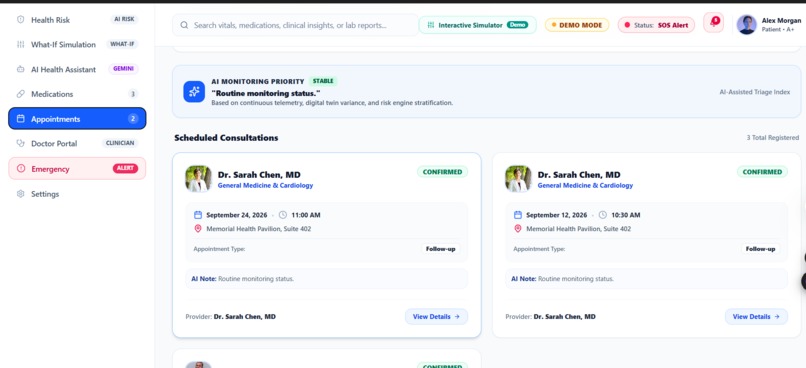View Details of the September 12 appointment
This screenshot has height=368, width=806.
756,317
